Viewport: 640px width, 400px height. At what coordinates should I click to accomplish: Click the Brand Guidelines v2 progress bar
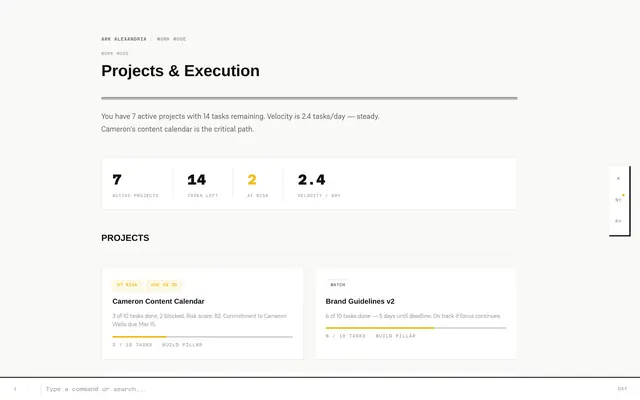tap(416, 328)
